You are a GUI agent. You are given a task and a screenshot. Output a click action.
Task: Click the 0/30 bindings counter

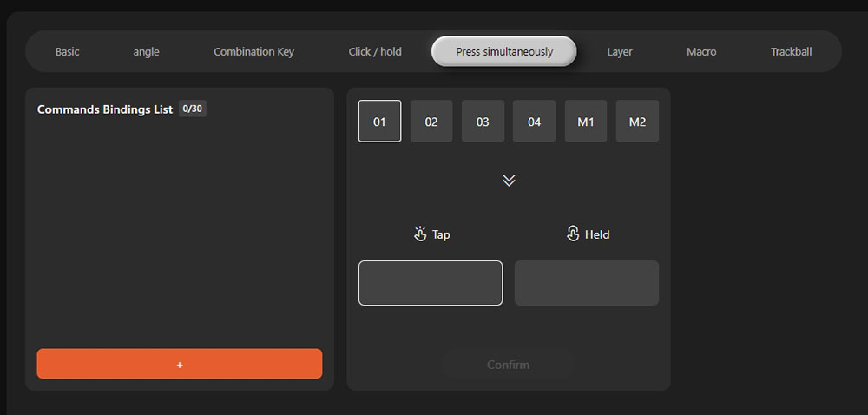[x=193, y=109]
